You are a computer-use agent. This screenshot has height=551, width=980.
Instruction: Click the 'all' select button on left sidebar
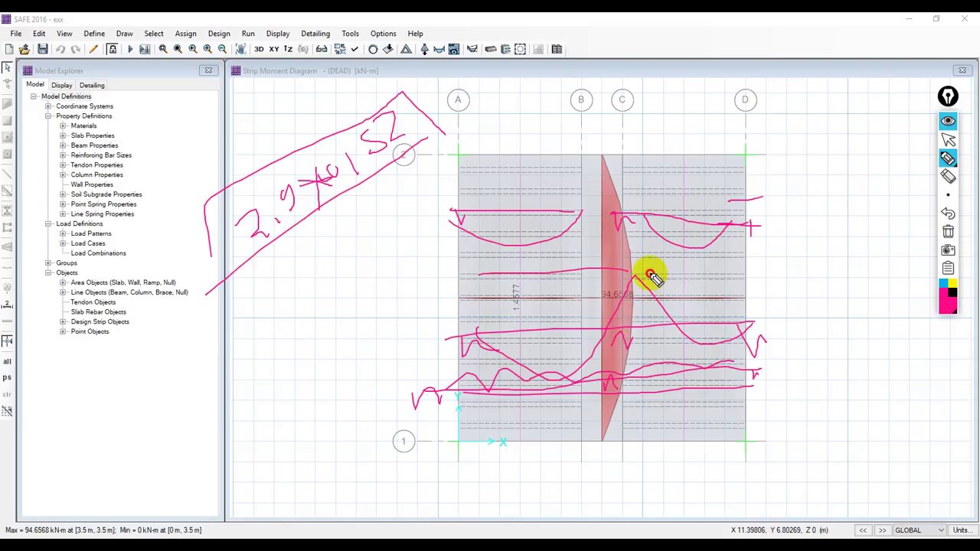click(x=7, y=361)
